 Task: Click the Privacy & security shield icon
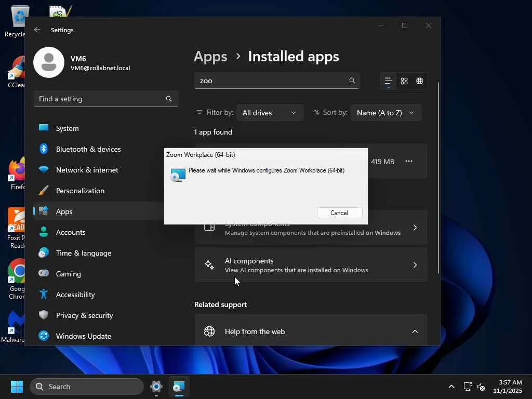44,315
